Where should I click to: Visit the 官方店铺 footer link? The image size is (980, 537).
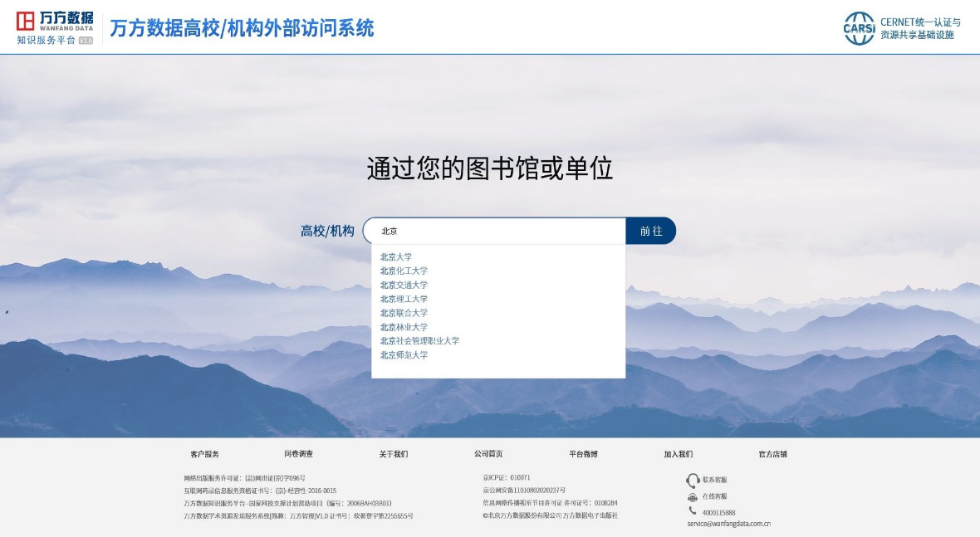click(x=772, y=454)
